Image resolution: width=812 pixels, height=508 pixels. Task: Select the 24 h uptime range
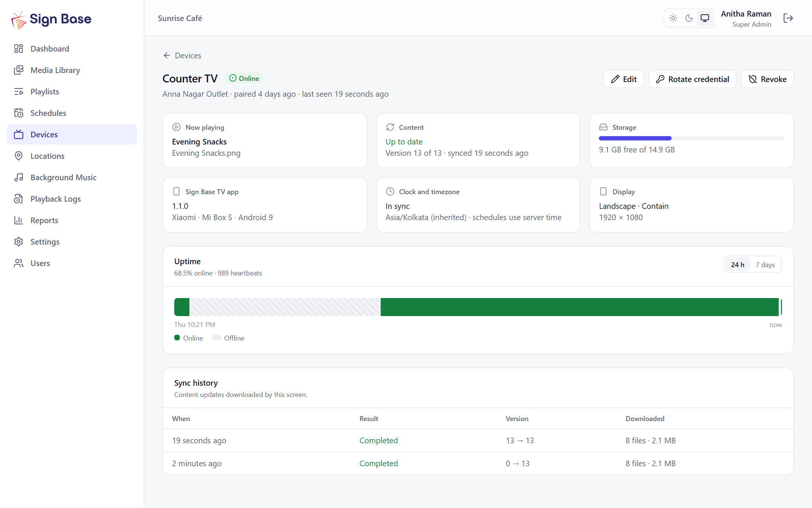[738, 265]
